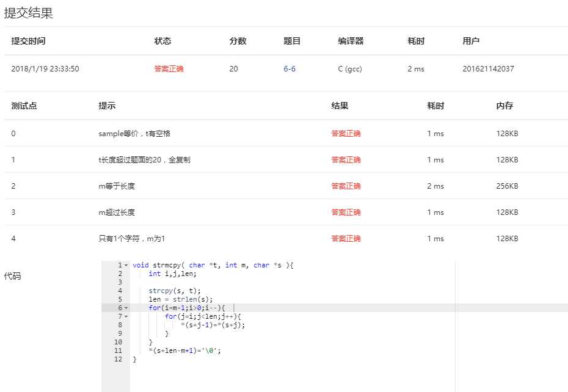Click 答案正确 result for test point 4
The height and width of the screenshot is (392, 568).
346,239
